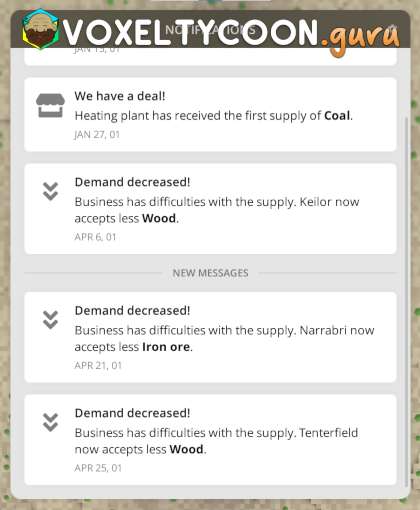The image size is (420, 510).
Task: Click the 'APR 21, 01' date stamp
Action: point(98,366)
